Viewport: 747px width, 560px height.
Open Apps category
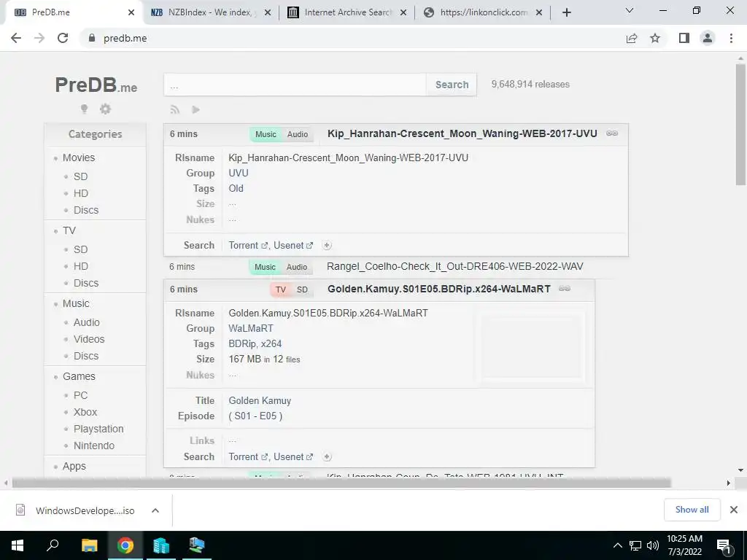click(x=74, y=466)
